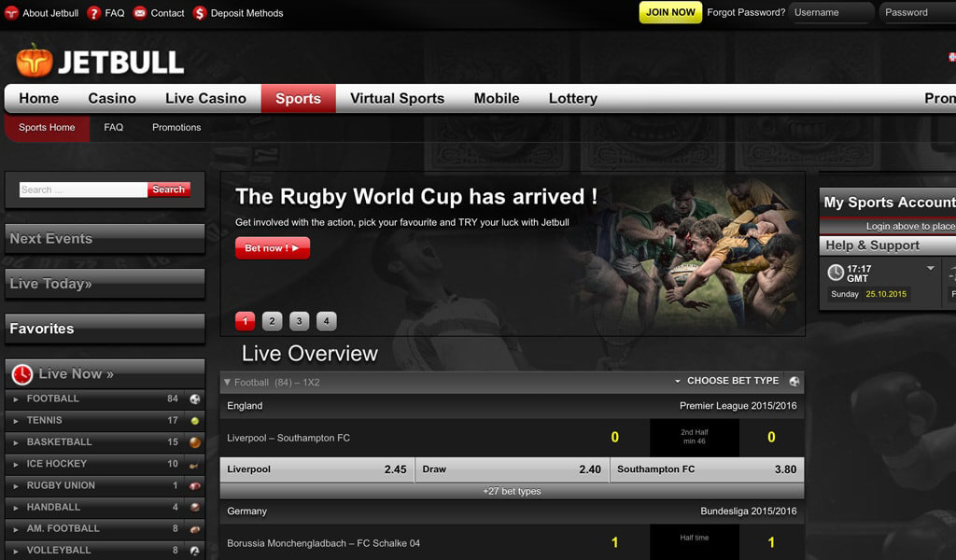956x560 pixels.
Task: Open the Choose Bet Type dropdown
Action: 726,381
